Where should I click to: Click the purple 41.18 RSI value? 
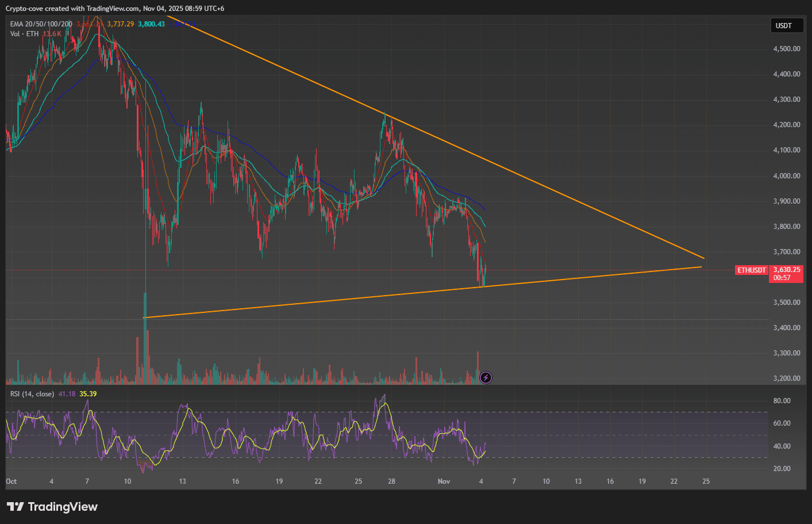67,394
